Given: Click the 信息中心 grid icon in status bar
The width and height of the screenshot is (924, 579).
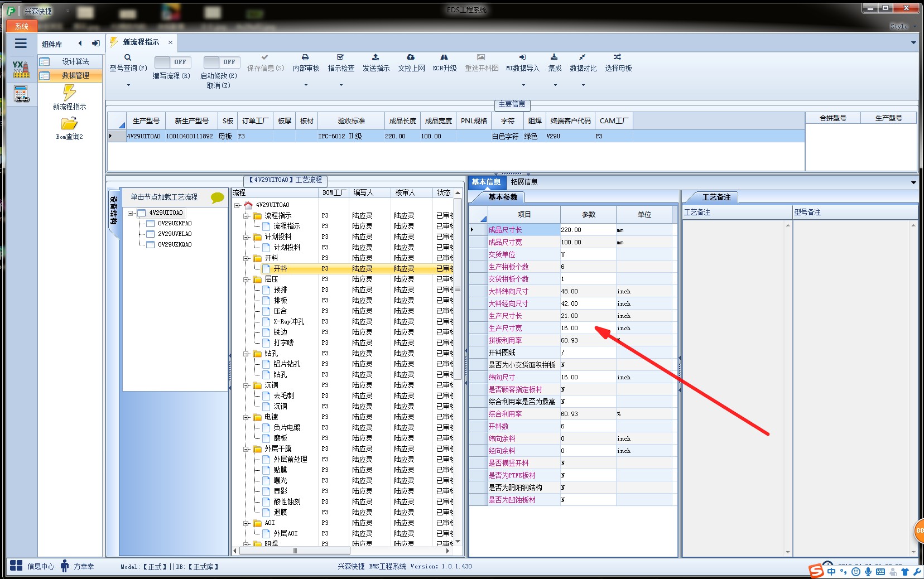Looking at the screenshot, I should tap(16, 566).
